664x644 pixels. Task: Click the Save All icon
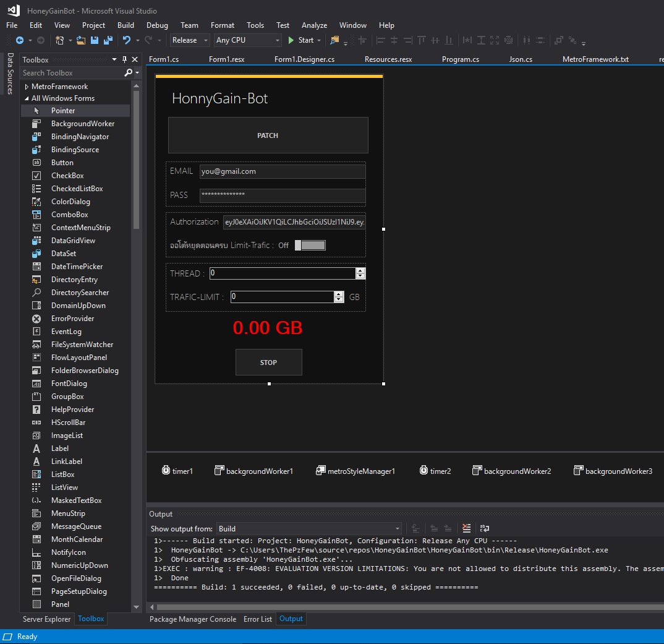point(108,40)
